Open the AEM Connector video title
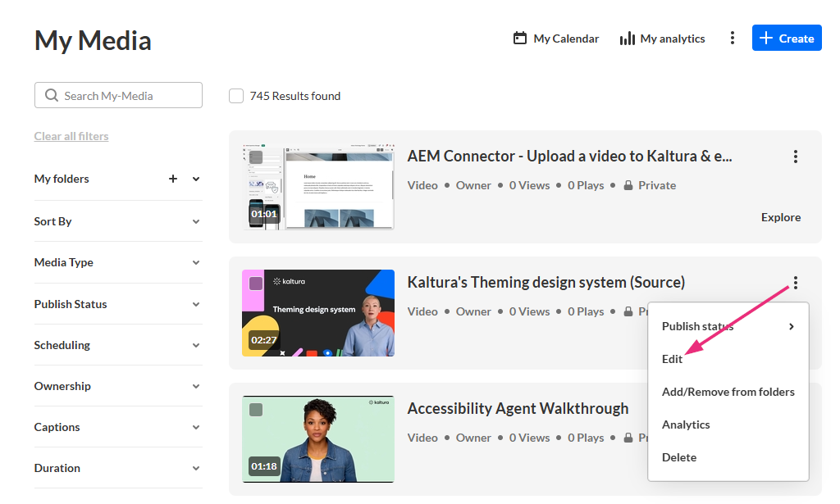Screen dimensions: 840x504 click(x=569, y=157)
